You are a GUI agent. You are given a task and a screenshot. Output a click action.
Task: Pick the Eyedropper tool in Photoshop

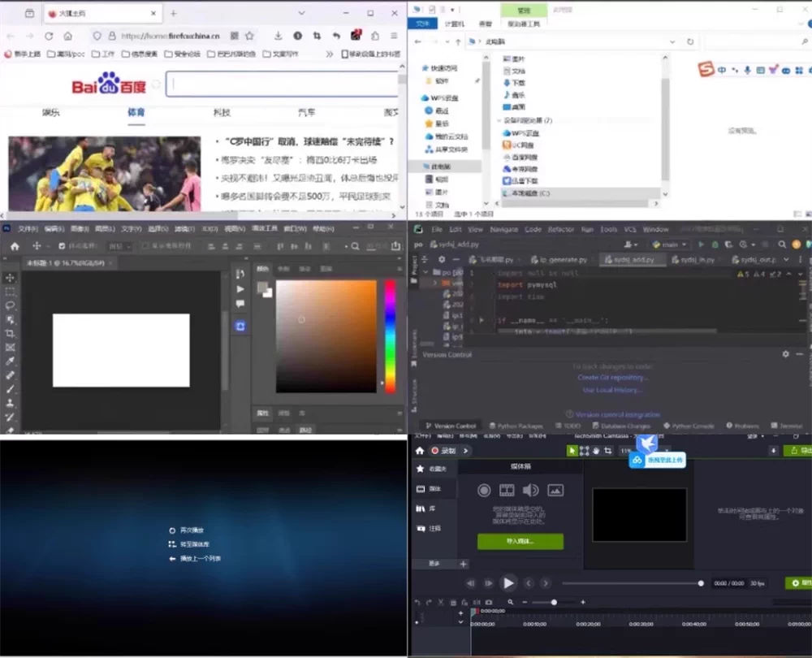click(11, 361)
